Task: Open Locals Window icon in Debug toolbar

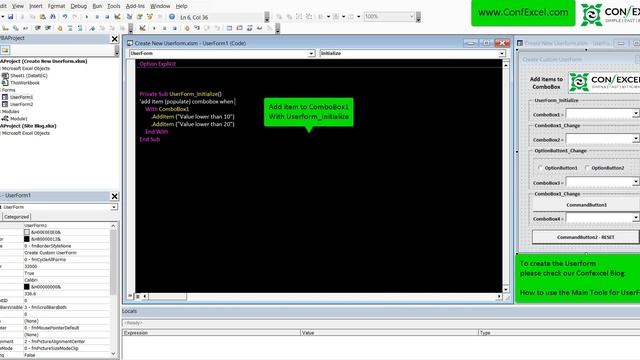Action: pos(229,28)
